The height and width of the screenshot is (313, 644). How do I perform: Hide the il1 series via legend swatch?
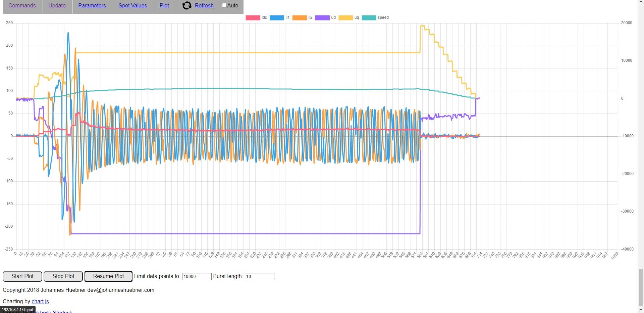pyautogui.click(x=276, y=18)
